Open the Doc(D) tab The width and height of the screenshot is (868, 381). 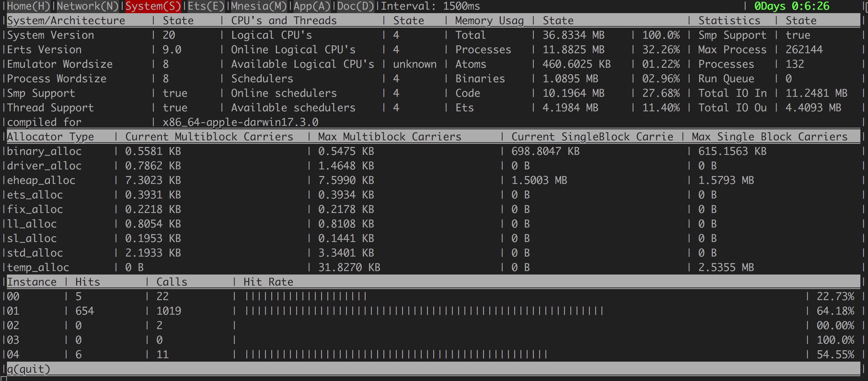[355, 6]
